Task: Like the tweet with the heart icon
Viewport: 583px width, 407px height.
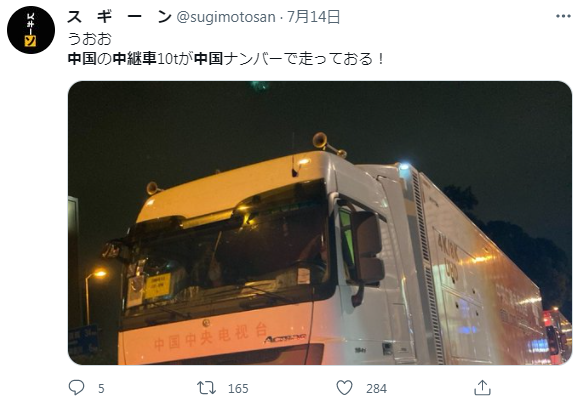Action: click(344, 388)
